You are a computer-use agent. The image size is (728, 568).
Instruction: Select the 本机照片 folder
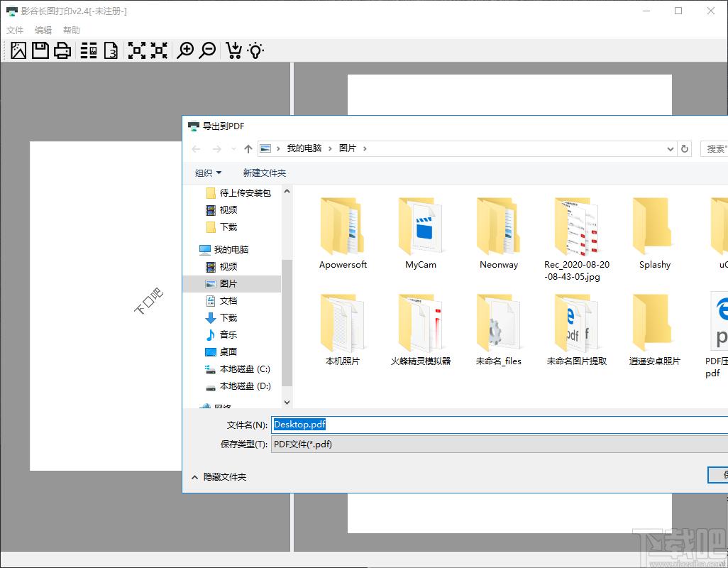click(343, 329)
